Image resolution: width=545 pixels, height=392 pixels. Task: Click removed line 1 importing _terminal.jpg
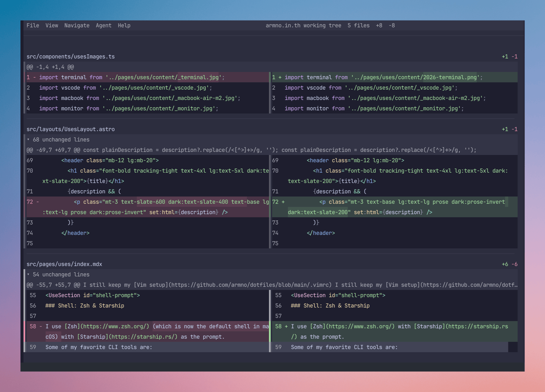147,77
